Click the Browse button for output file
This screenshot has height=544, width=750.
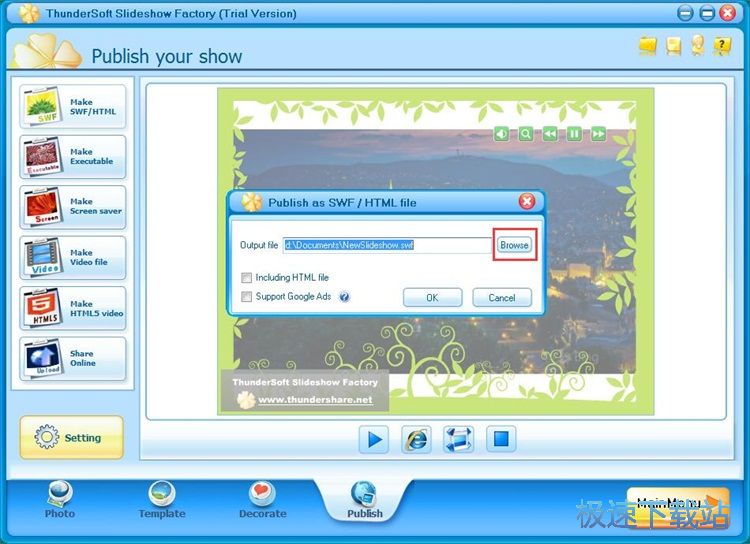click(x=514, y=245)
